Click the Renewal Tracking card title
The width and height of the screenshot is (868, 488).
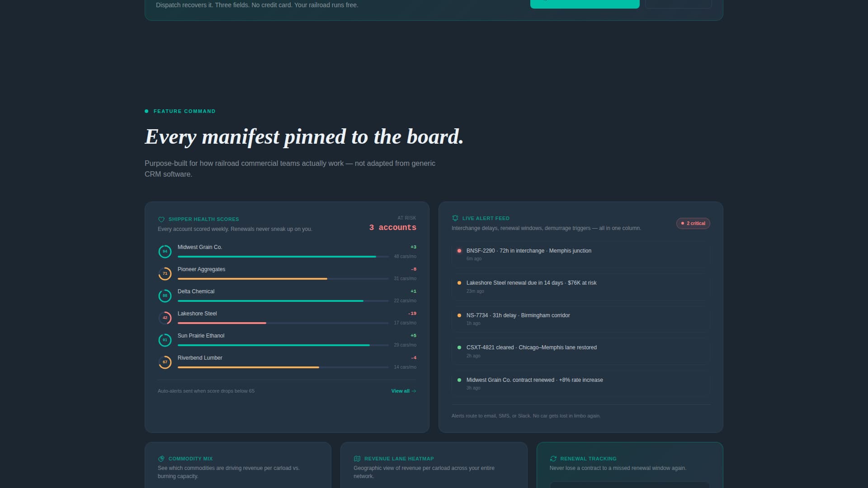click(588, 459)
